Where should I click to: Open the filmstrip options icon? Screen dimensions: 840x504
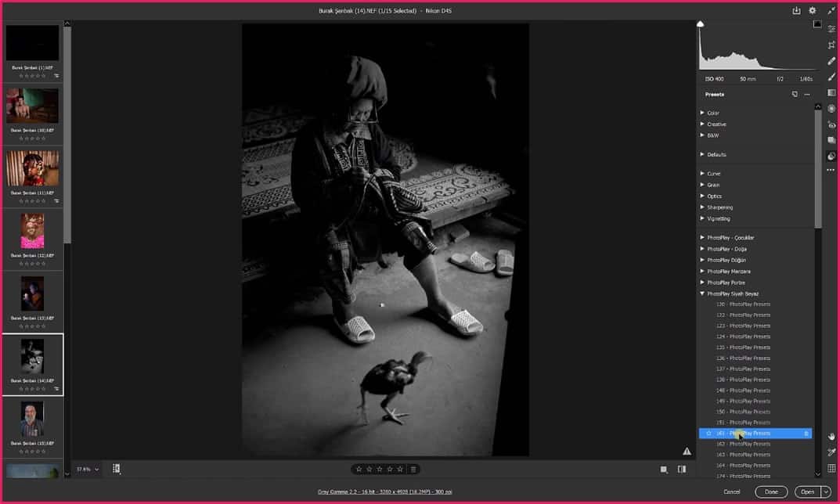116,469
